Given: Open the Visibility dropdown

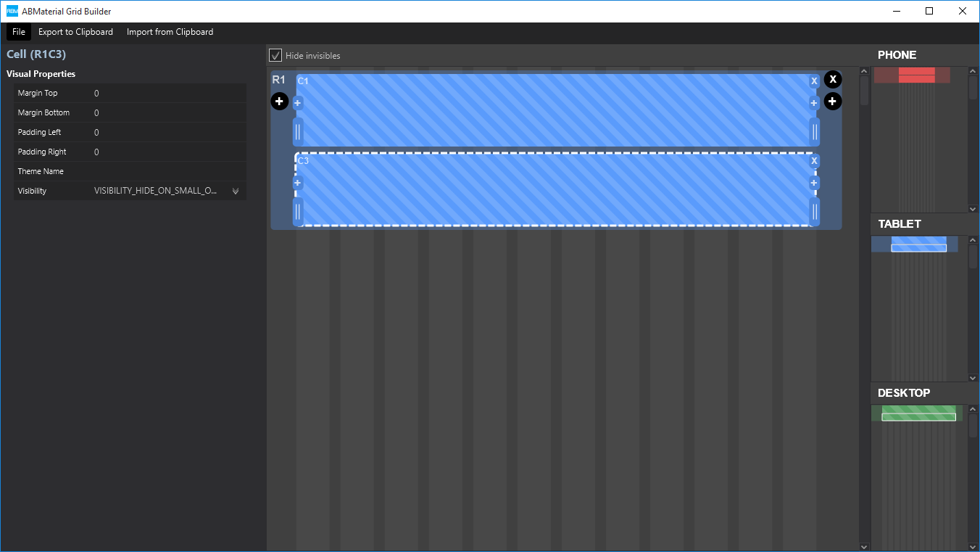Looking at the screenshot, I should click(x=235, y=191).
